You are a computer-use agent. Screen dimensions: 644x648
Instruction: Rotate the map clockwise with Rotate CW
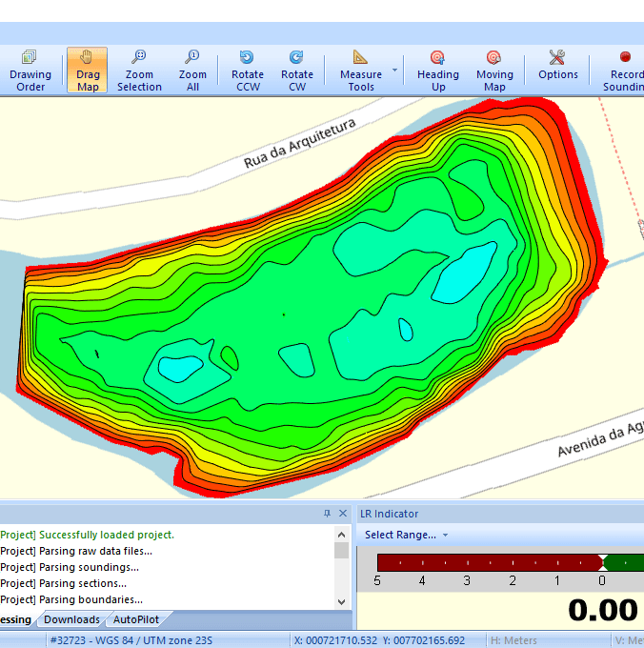[x=297, y=71]
